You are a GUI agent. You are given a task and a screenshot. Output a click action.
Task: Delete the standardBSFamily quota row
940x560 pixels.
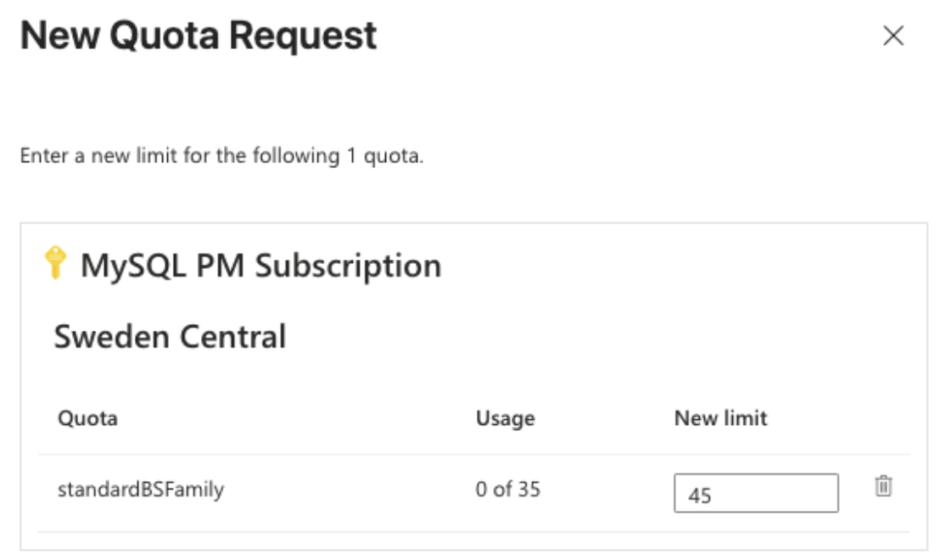[883, 485]
